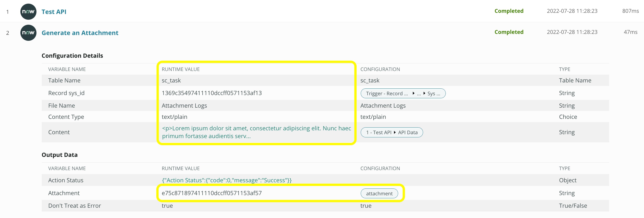Click the Record sys_id runtime value
644x218 pixels.
tap(212, 93)
